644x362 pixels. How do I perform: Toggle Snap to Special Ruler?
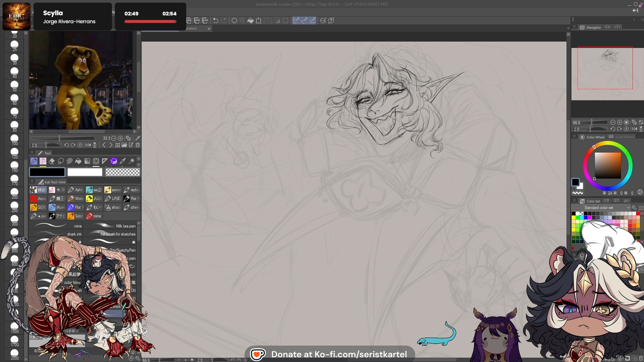304,20
